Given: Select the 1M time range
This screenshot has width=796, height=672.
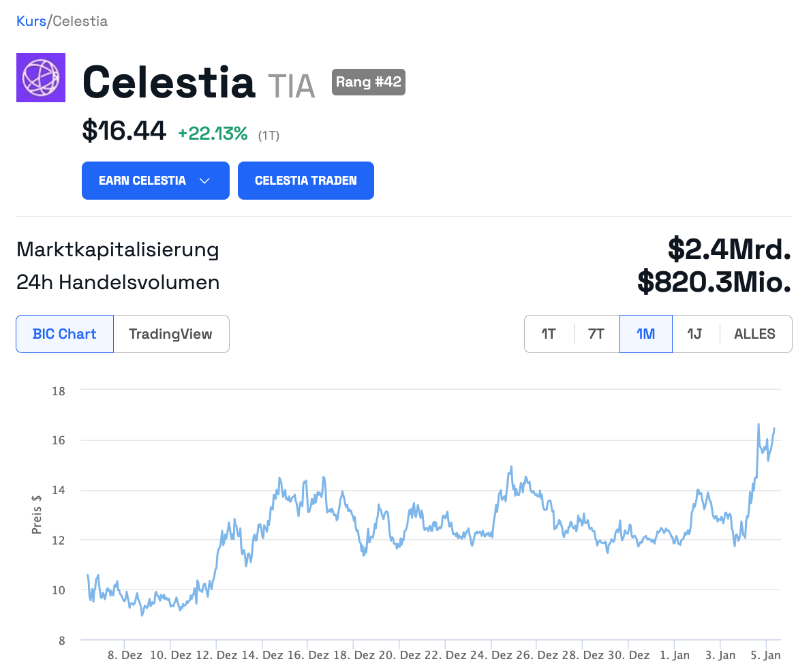Looking at the screenshot, I should tap(645, 334).
